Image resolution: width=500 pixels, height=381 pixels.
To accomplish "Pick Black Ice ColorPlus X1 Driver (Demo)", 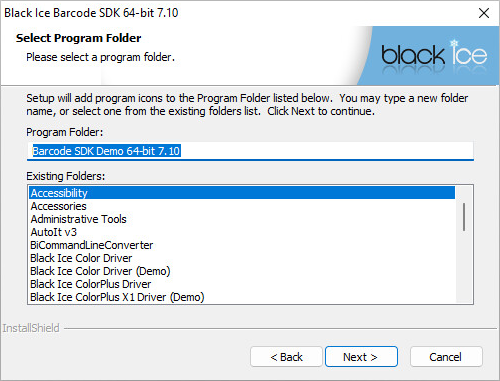I will [242, 297].
